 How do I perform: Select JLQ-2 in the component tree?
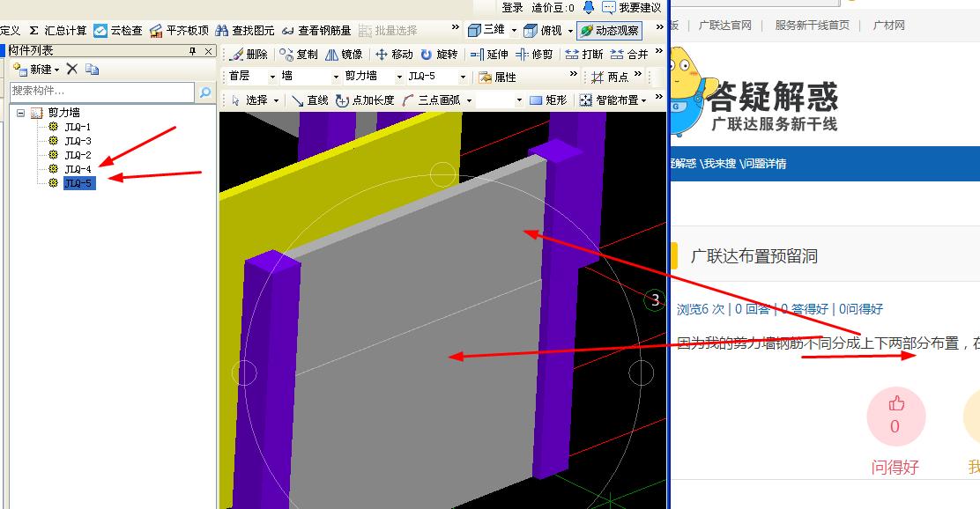click(x=78, y=155)
